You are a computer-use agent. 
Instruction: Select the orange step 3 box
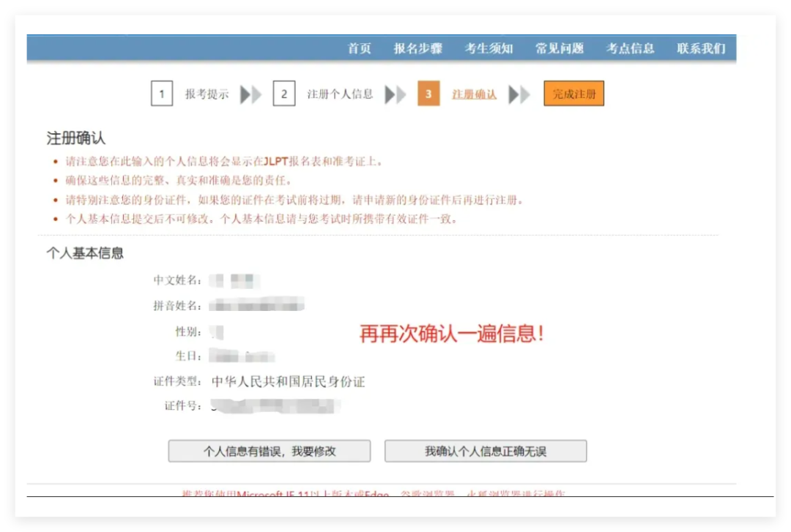428,94
